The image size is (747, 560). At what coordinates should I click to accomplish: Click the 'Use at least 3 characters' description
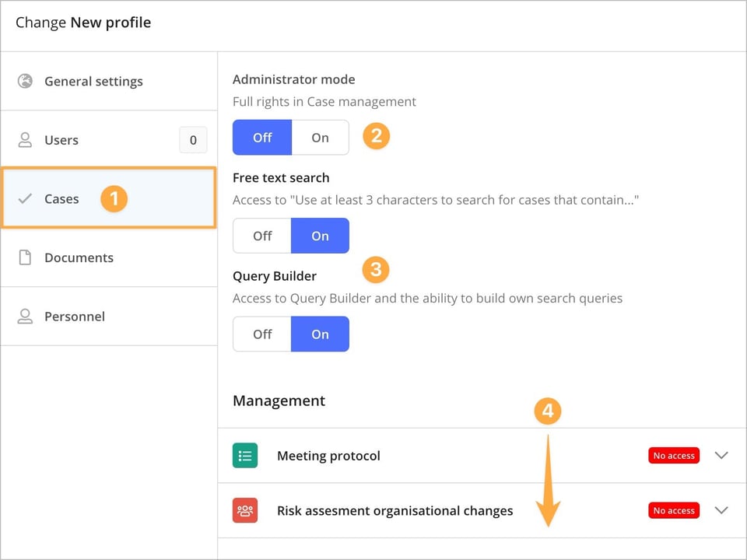point(436,200)
